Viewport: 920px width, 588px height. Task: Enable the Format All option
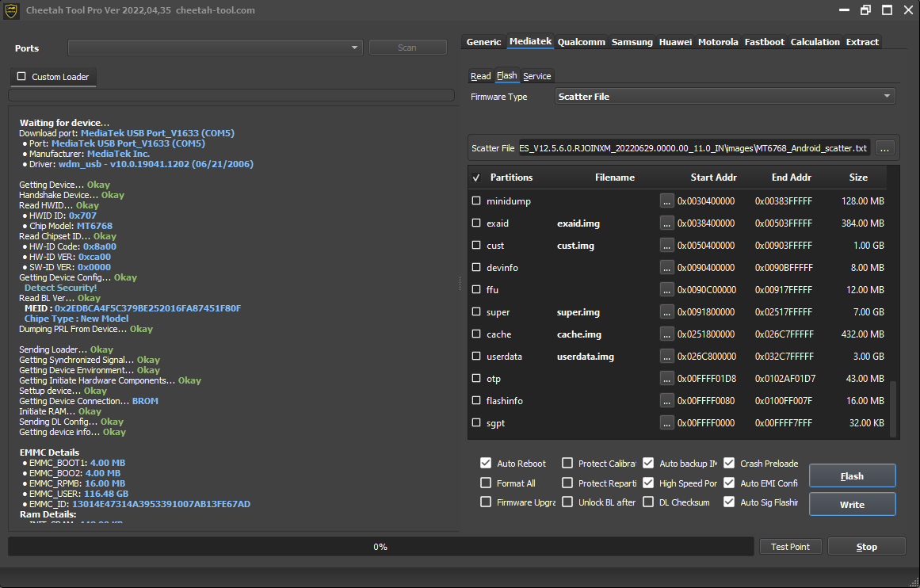click(x=486, y=483)
